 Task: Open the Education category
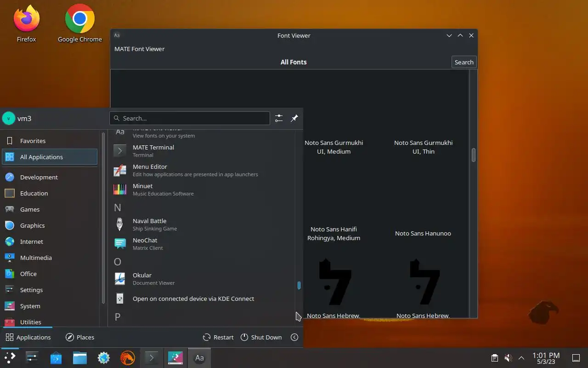point(50,193)
